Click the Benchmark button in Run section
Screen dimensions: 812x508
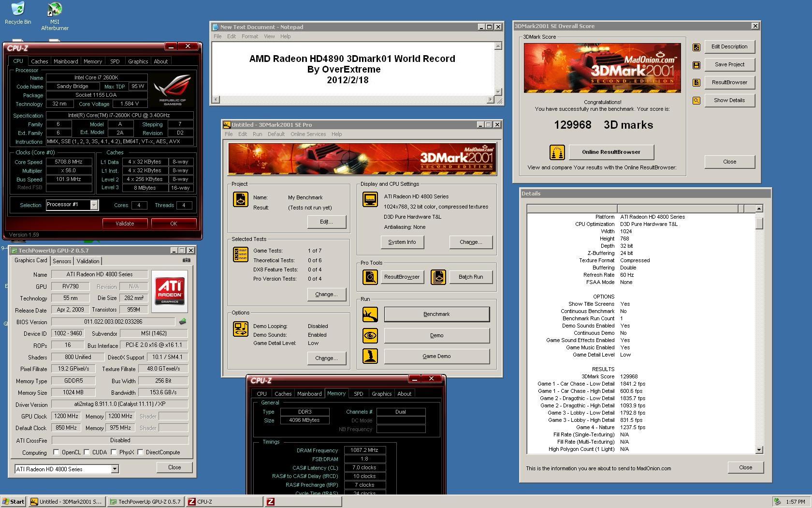click(436, 314)
